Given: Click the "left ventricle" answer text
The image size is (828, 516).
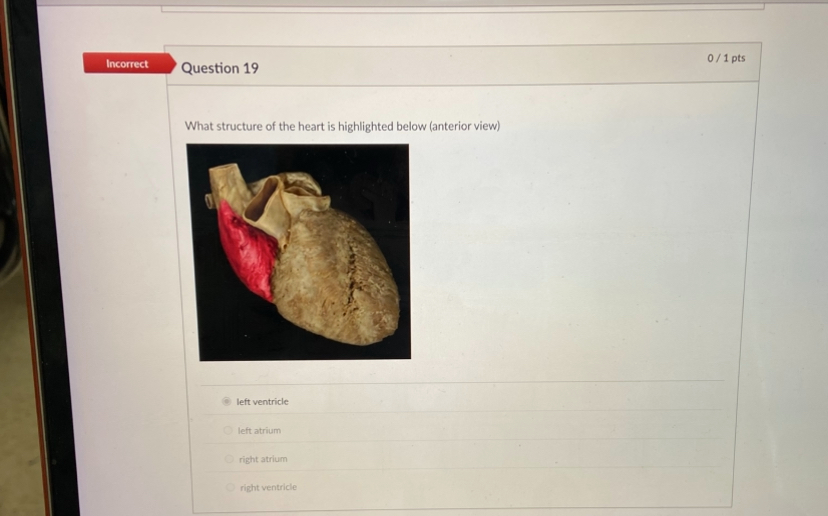Looking at the screenshot, I should (x=262, y=401).
